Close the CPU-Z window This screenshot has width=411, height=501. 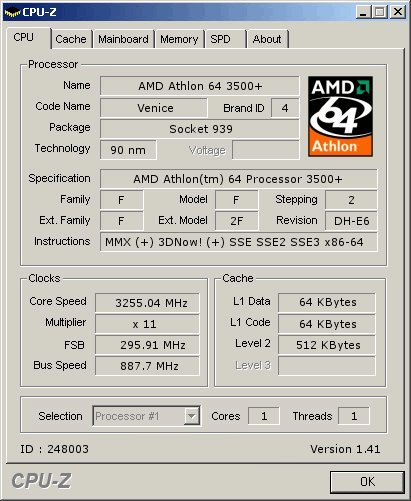tap(398, 12)
